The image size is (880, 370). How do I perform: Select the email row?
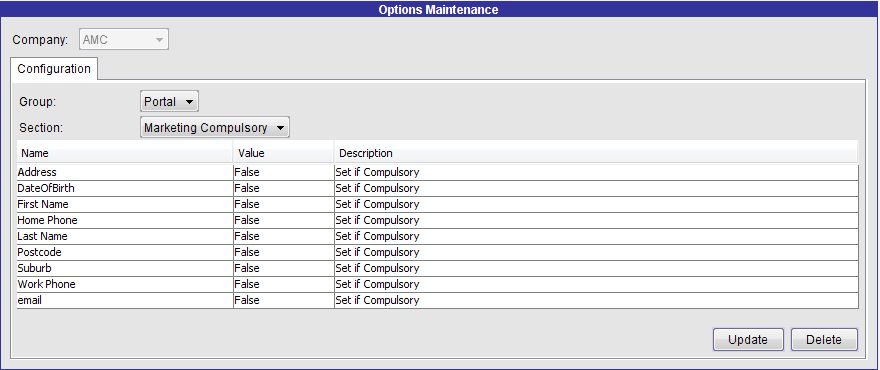pyautogui.click(x=437, y=300)
